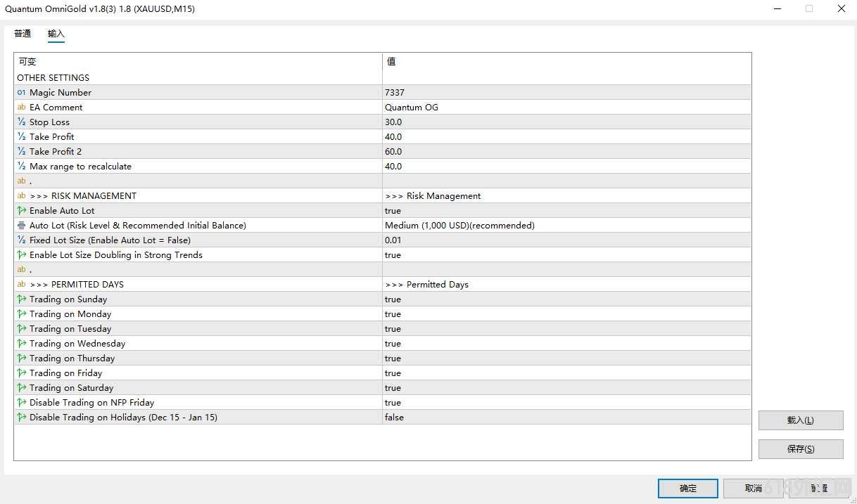Click the icon beside Take Profit 2
Screen dimensions: 857x504
21,152
